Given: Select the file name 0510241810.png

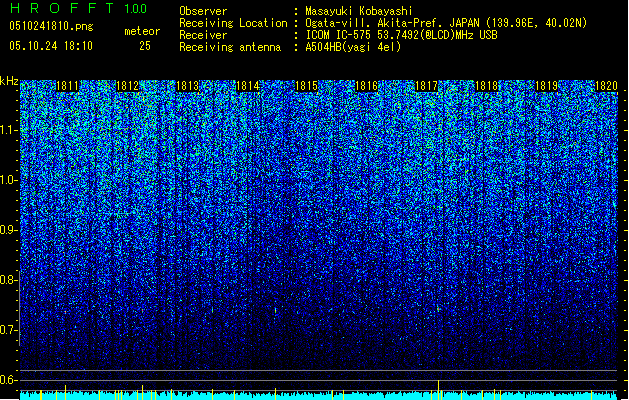Looking at the screenshot, I should pyautogui.click(x=51, y=26).
